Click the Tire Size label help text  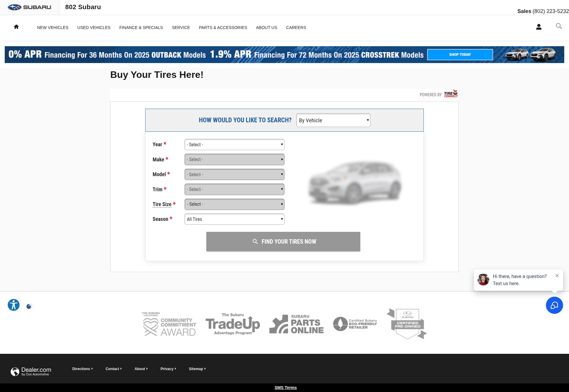pyautogui.click(x=162, y=204)
